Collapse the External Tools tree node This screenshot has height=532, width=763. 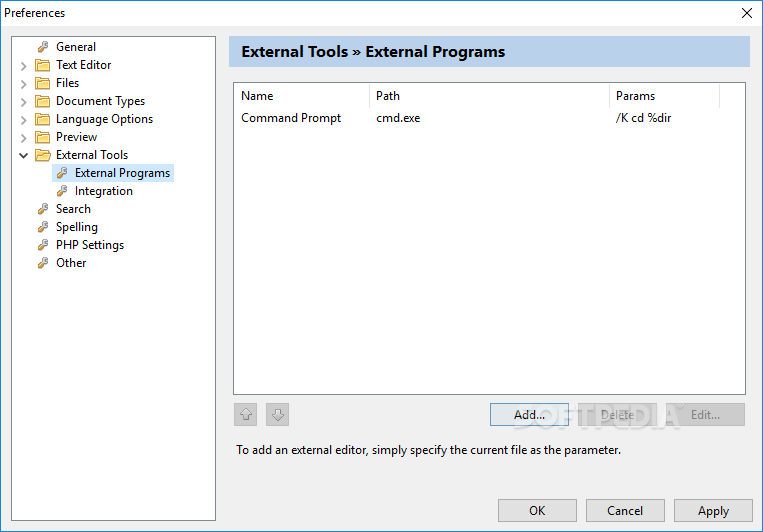coord(23,155)
